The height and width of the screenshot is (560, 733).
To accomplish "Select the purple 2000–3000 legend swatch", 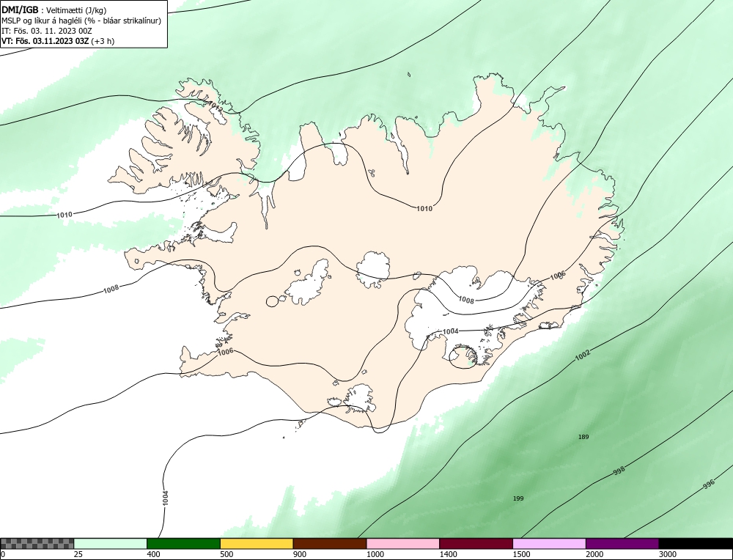I will 622,544.
